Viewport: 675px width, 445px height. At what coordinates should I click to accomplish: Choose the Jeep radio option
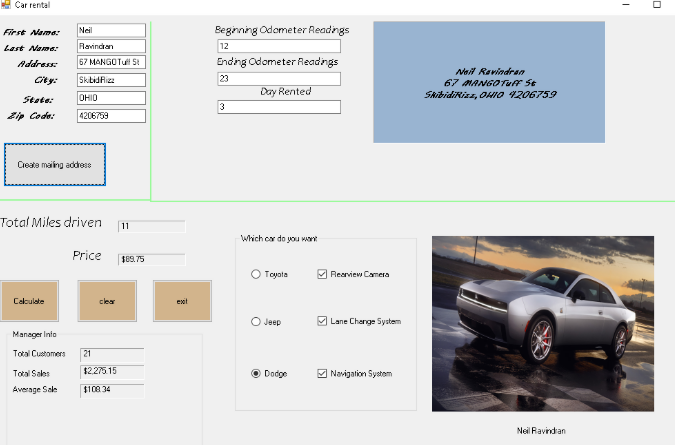coord(256,322)
